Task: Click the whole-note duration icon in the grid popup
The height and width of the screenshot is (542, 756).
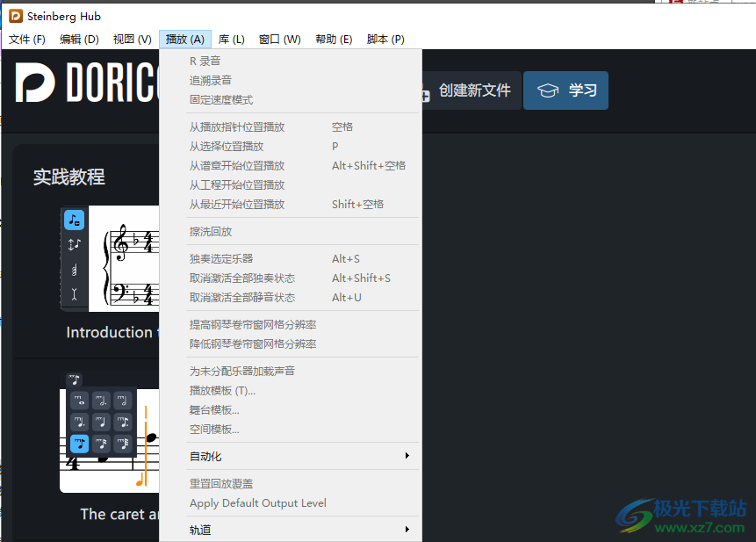Action: point(79,401)
